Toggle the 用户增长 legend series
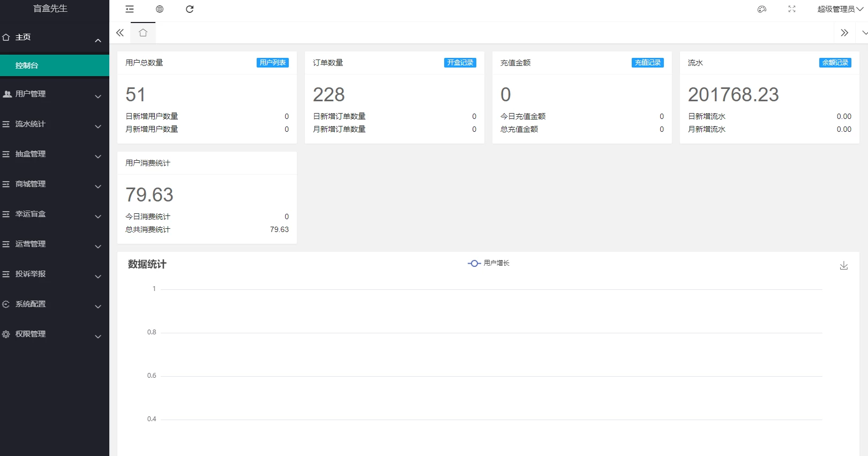 [x=489, y=263]
